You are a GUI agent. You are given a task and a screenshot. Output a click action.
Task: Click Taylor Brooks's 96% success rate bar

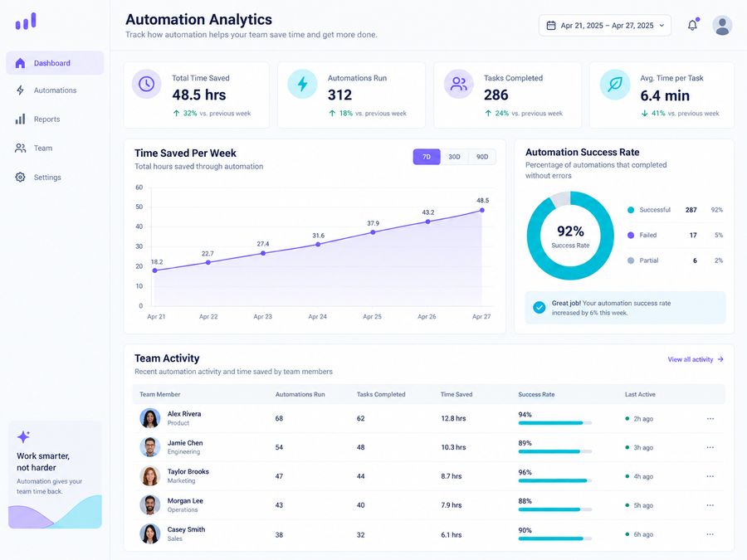pos(555,480)
